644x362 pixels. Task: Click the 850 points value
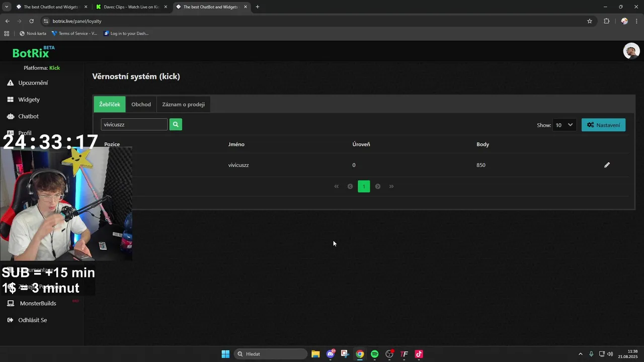point(481,165)
